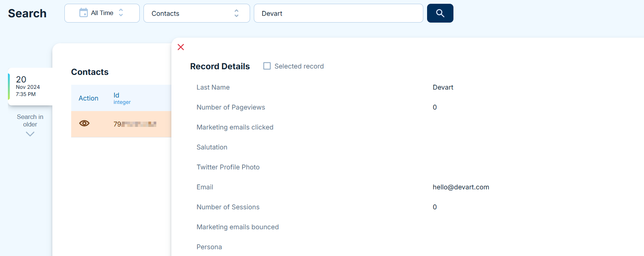This screenshot has height=256, width=644.
Task: Click the Action column header
Action: pos(89,98)
